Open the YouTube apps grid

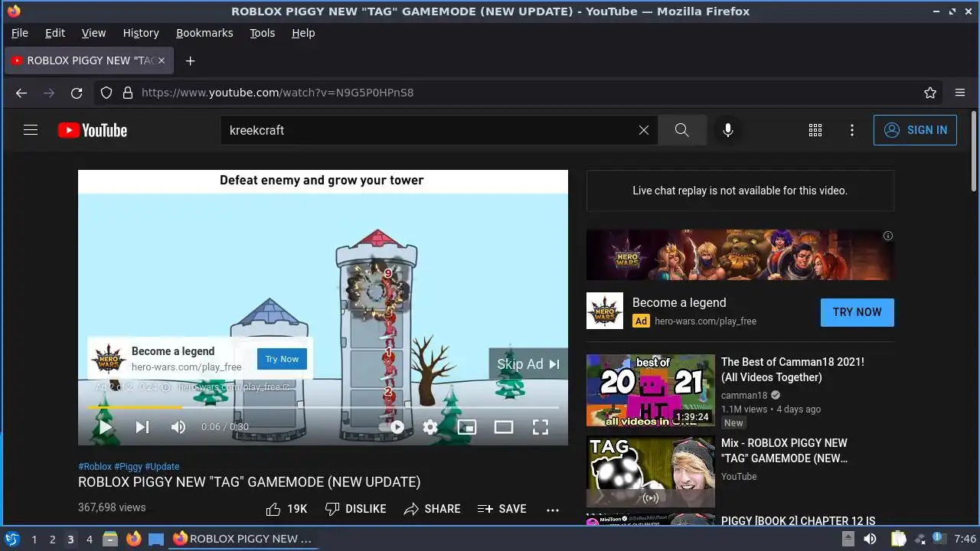815,130
